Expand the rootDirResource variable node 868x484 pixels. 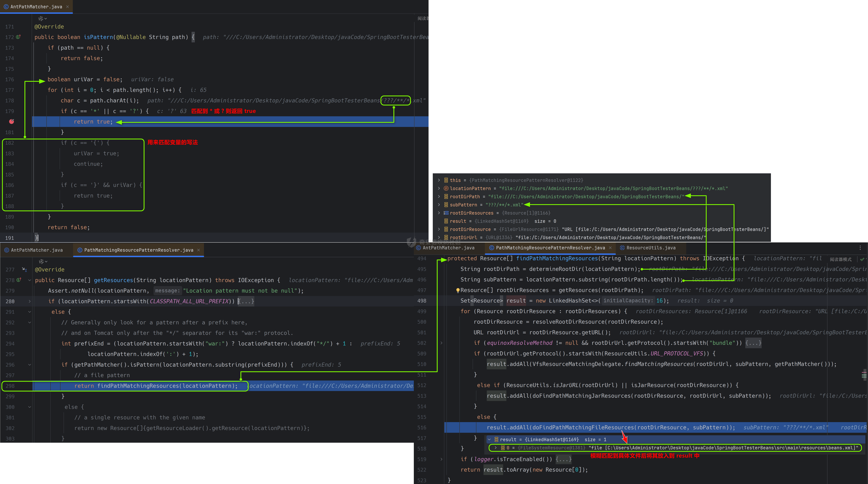point(439,229)
